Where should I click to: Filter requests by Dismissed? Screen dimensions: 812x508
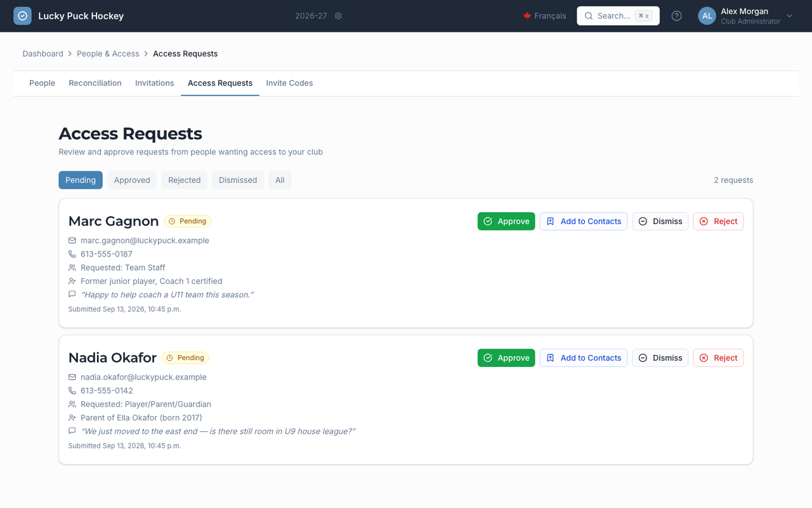coord(238,180)
